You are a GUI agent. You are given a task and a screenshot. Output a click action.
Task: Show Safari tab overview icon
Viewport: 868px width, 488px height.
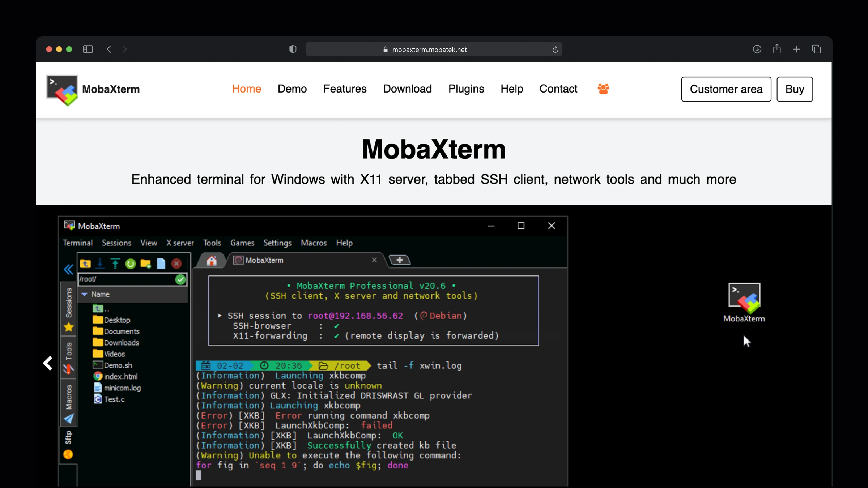817,49
